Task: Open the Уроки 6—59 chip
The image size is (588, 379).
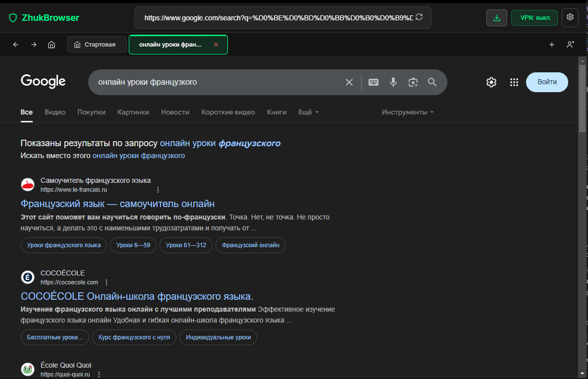Action: coord(133,245)
